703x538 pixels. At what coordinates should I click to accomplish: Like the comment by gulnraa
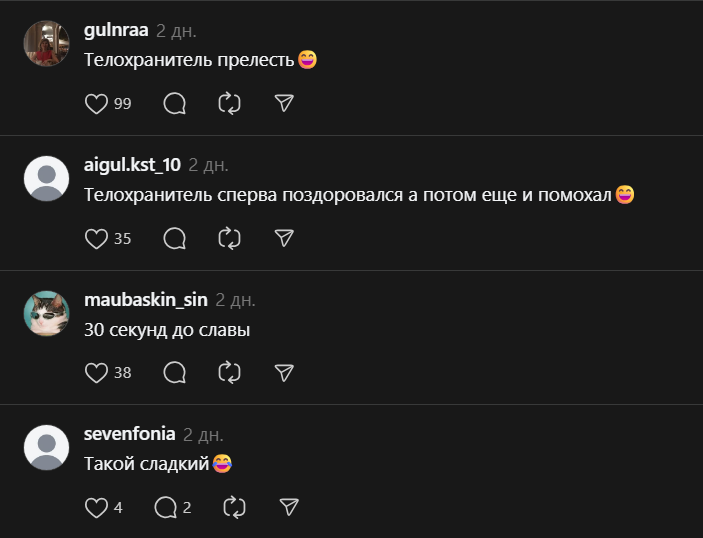(96, 104)
